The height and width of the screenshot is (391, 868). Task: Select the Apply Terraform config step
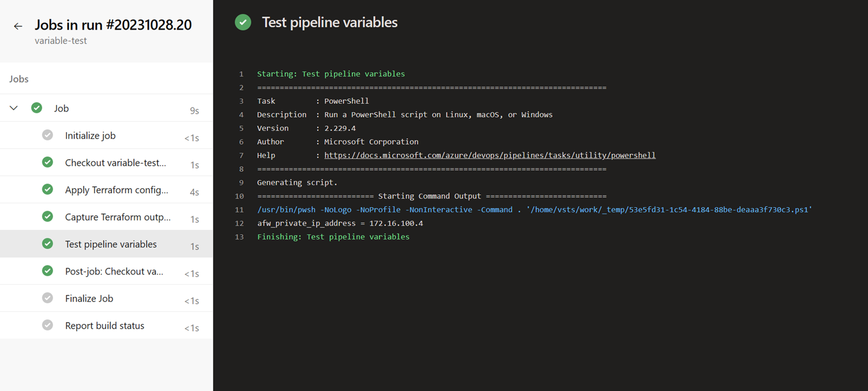pos(109,189)
